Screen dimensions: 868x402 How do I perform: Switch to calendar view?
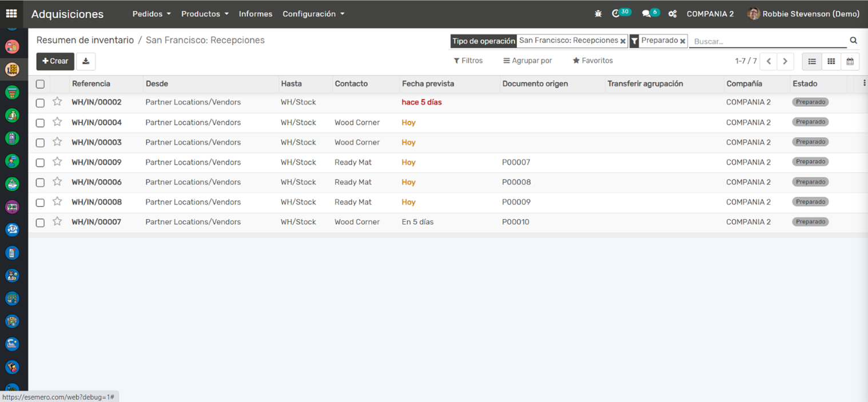850,61
